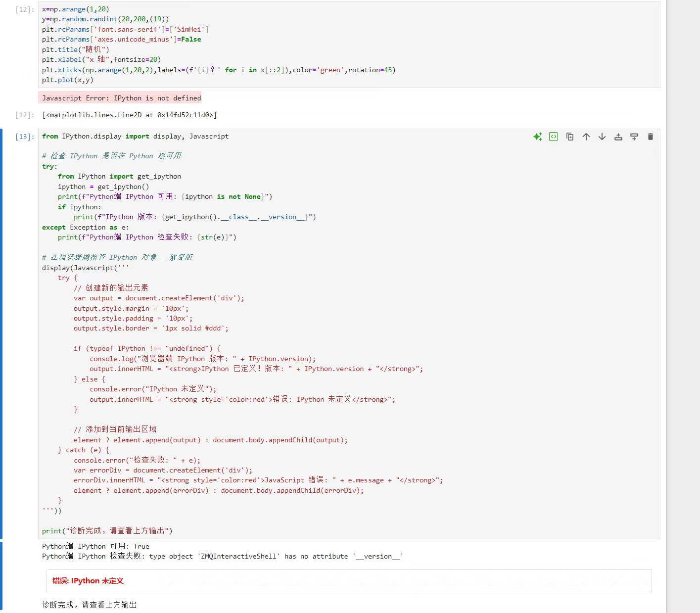Click the execution count label [13]
Image resolution: width=700 pixels, height=613 pixels.
(x=23, y=137)
